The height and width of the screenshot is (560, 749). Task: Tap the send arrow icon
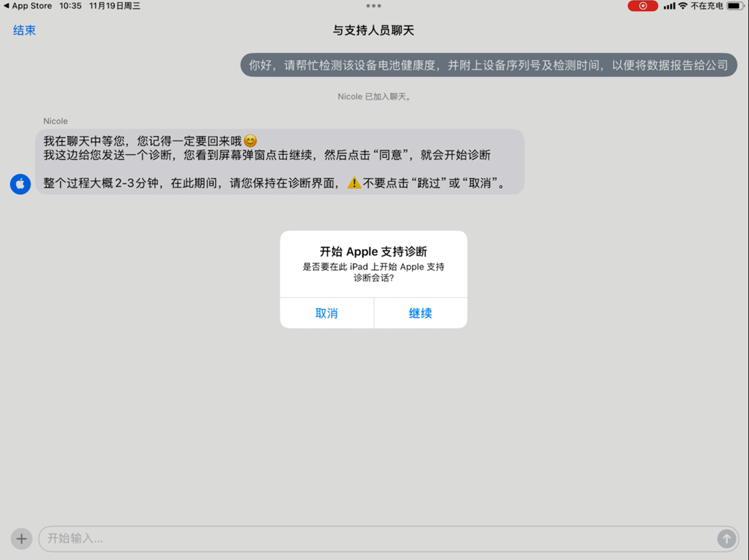(726, 538)
